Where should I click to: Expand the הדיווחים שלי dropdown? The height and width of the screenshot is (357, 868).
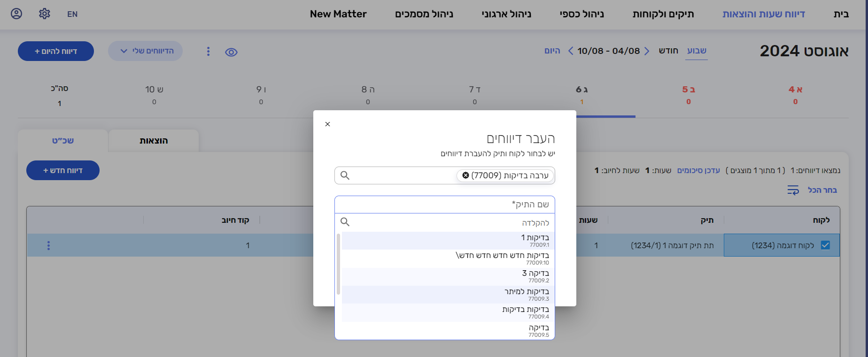click(146, 51)
